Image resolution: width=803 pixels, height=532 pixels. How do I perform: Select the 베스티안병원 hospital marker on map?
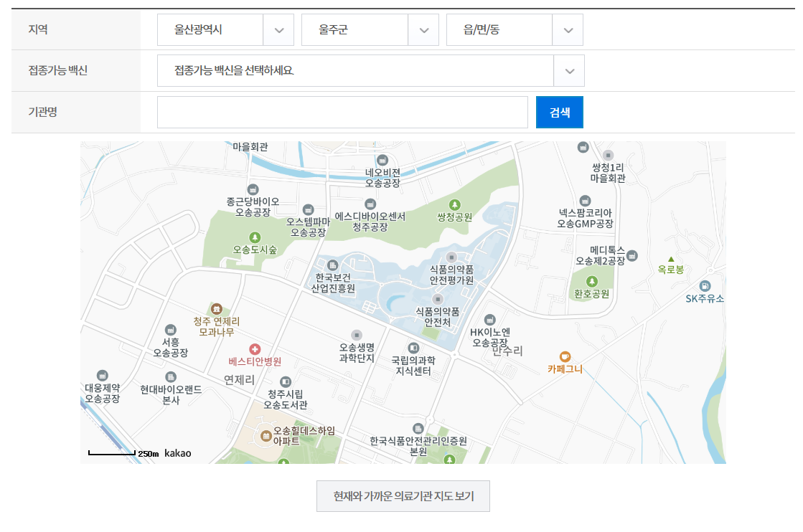(x=255, y=350)
